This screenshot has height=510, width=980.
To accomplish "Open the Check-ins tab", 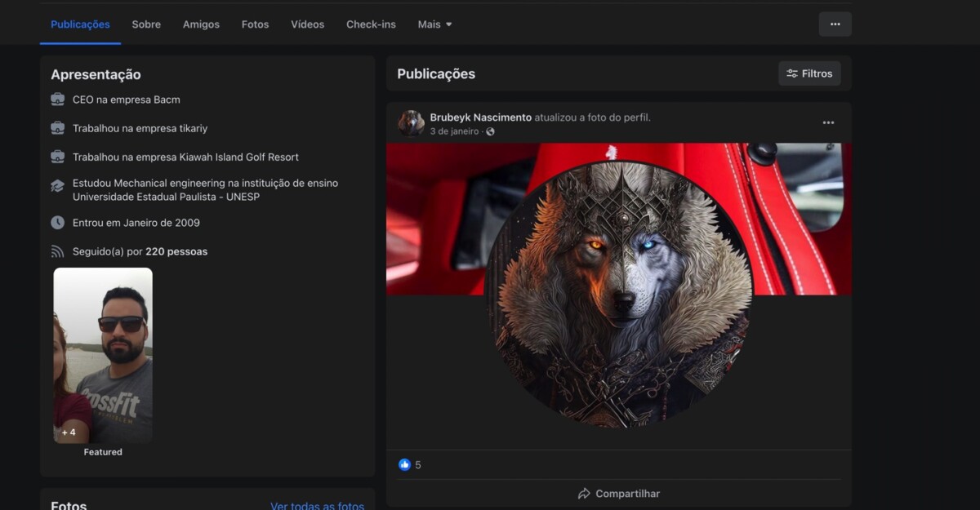I will (371, 24).
